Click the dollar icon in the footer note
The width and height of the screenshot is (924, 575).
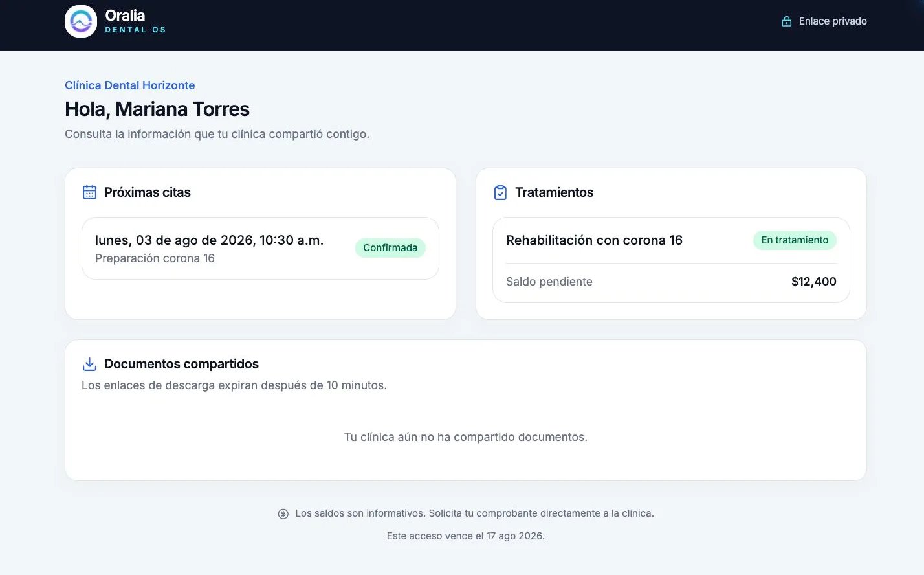point(283,513)
